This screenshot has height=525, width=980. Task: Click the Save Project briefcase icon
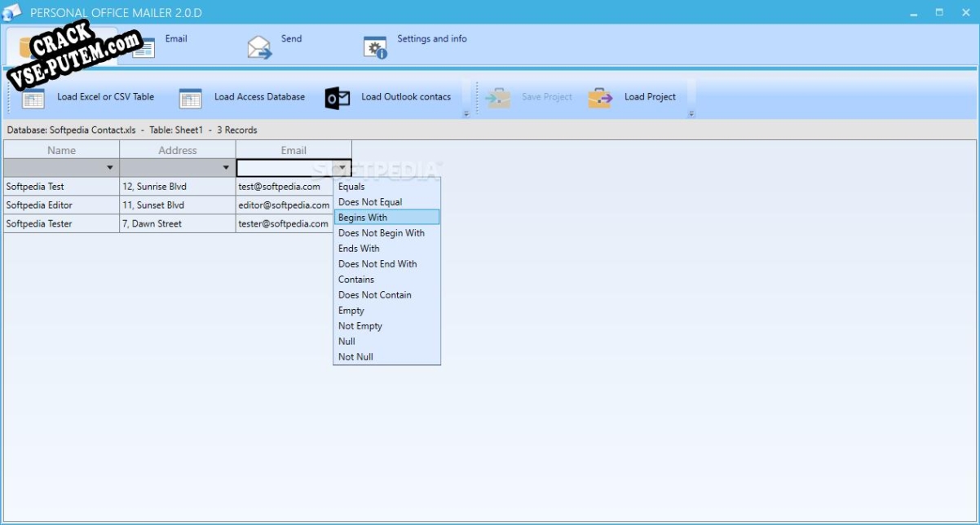[498, 98]
